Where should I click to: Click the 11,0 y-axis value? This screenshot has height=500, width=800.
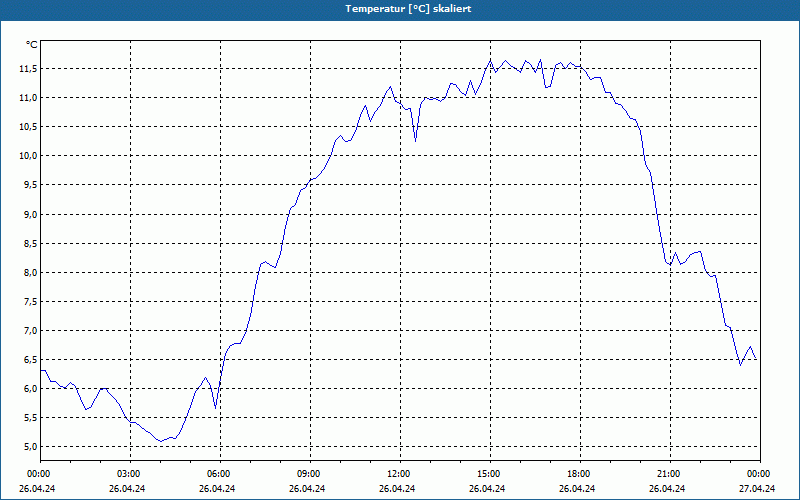coord(28,97)
